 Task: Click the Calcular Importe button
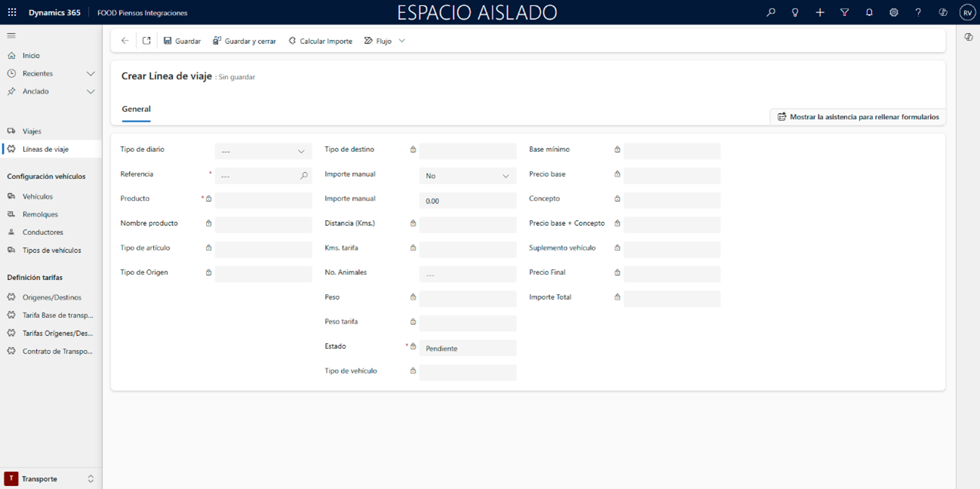(x=321, y=41)
